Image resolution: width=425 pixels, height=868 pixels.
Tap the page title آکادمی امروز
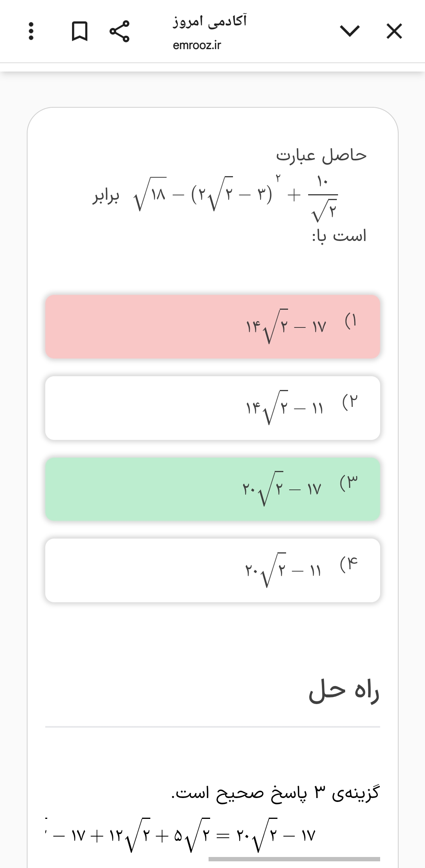[210, 21]
